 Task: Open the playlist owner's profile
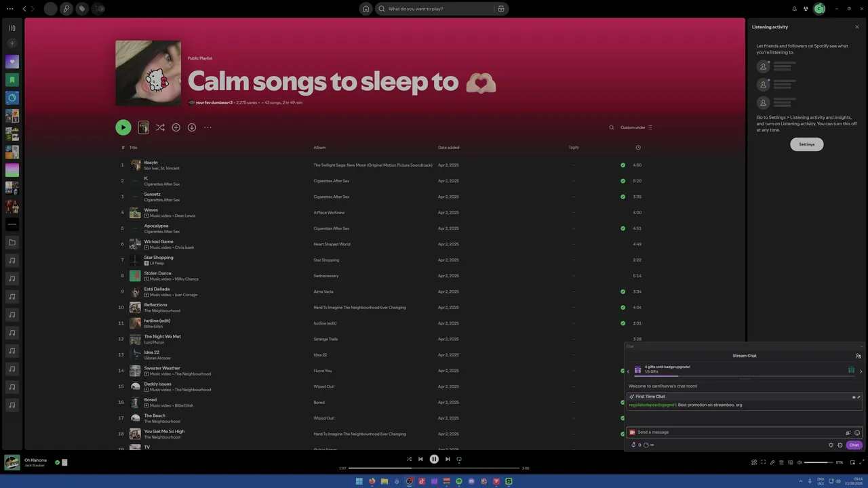click(214, 102)
